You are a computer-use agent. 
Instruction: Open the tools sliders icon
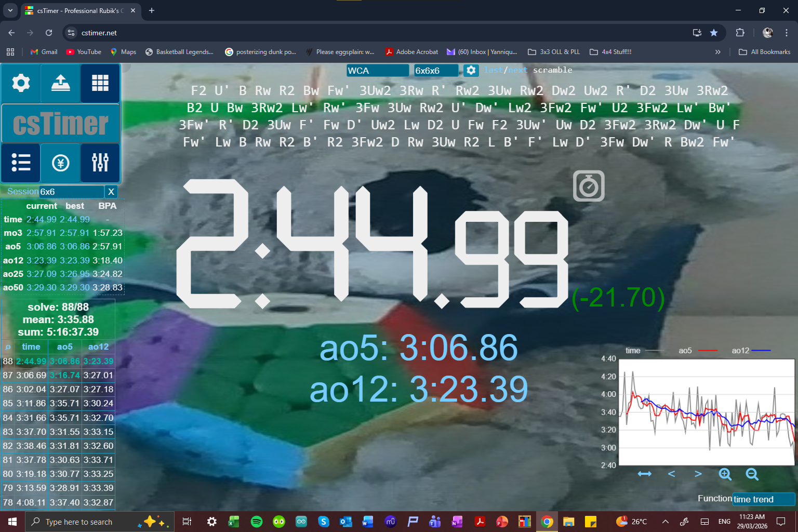(100, 163)
